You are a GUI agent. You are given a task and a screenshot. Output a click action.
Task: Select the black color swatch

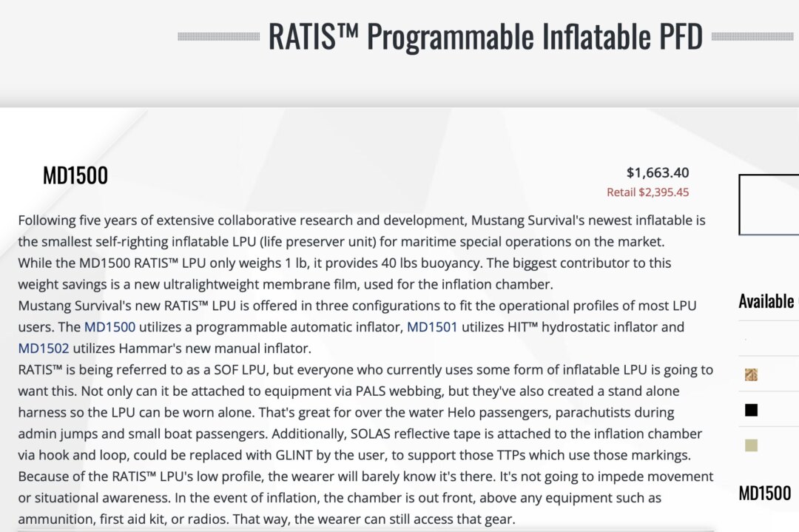click(751, 410)
